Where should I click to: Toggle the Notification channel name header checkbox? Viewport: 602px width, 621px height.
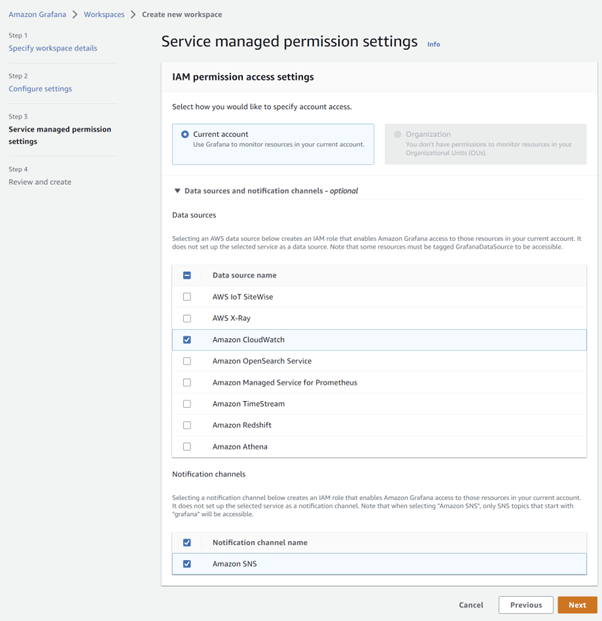click(187, 543)
